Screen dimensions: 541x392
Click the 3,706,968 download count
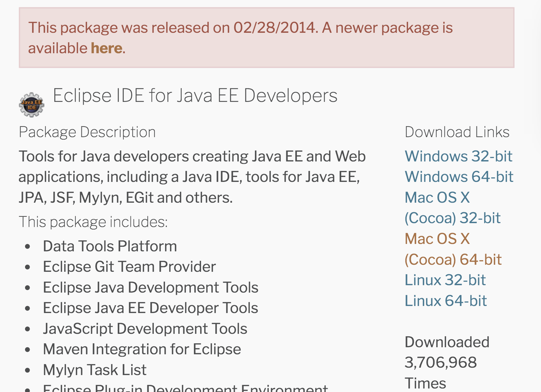(440, 363)
